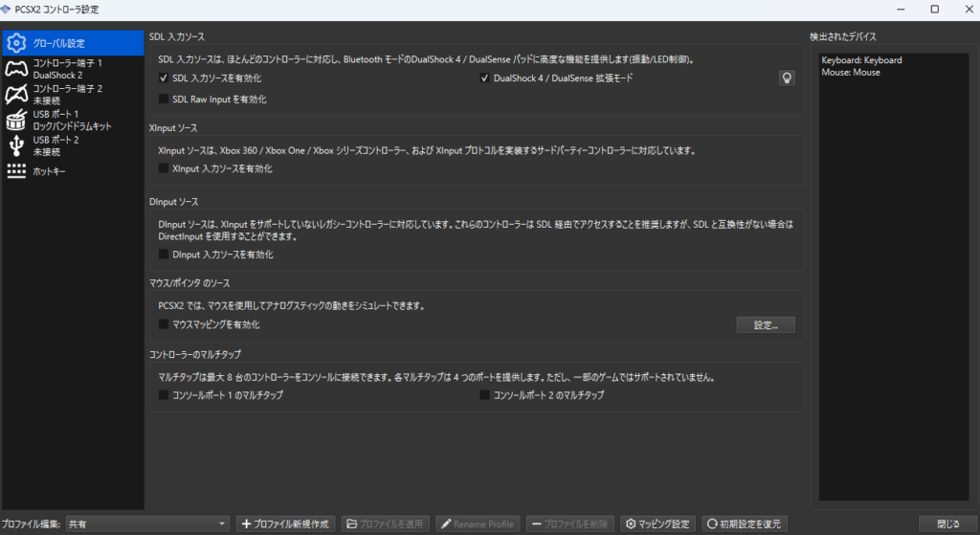The width and height of the screenshot is (980, 535).
Task: Open Controller Port 1 DualShock 2 icon
Action: pos(16,68)
